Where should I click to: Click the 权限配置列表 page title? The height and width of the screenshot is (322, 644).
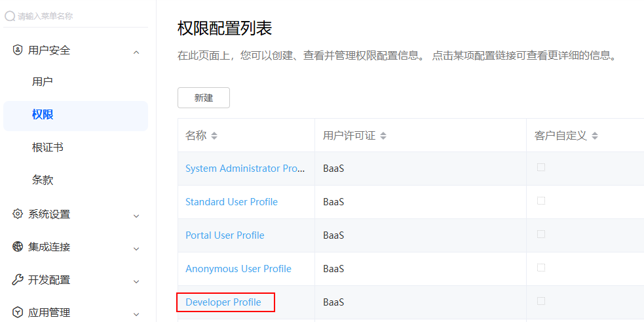[x=225, y=29]
